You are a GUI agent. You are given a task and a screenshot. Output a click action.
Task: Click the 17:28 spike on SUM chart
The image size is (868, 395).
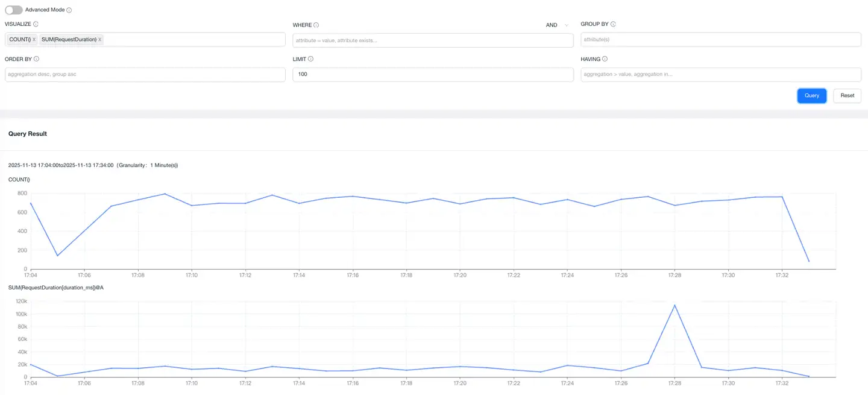[x=675, y=305]
